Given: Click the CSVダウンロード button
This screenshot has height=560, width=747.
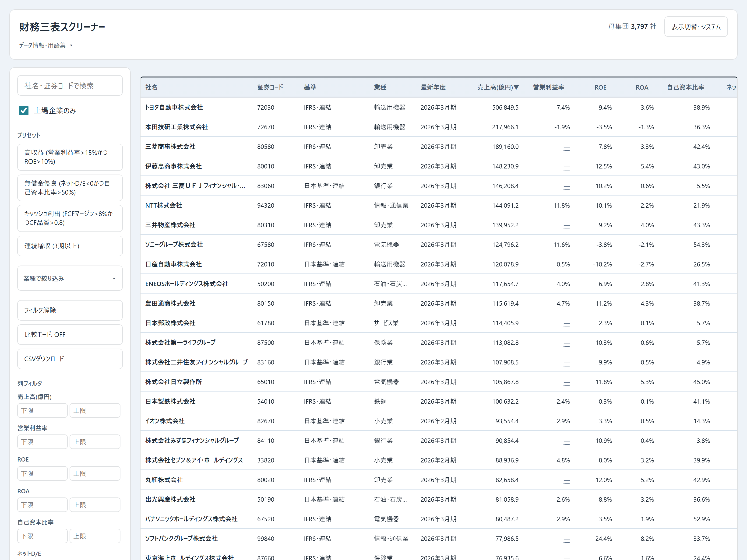Looking at the screenshot, I should tap(70, 359).
